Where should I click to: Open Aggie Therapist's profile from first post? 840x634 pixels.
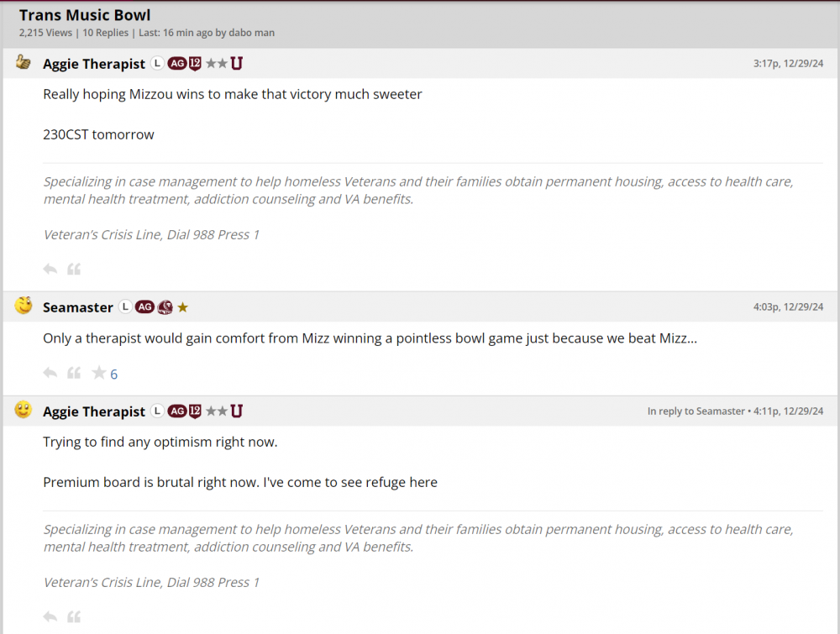click(94, 64)
